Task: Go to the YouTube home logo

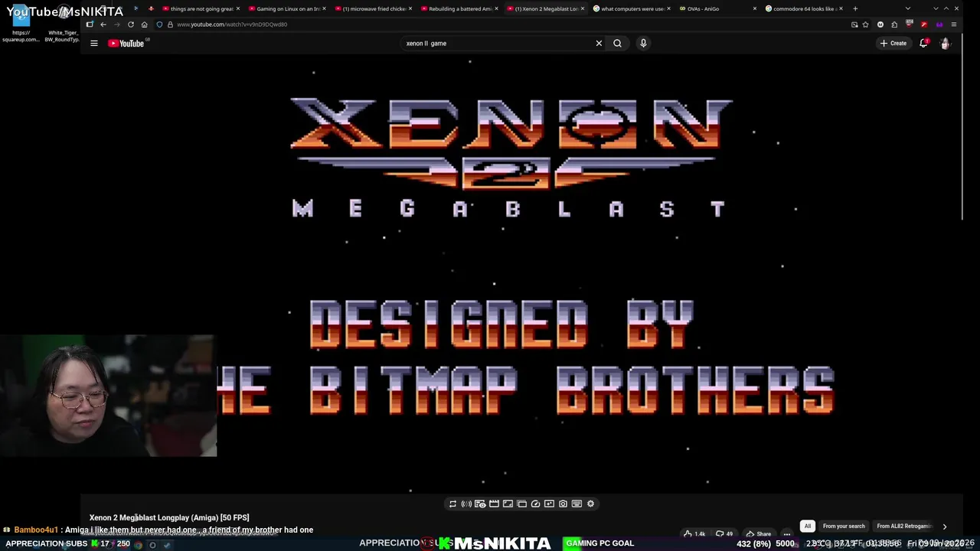Action: coord(126,44)
